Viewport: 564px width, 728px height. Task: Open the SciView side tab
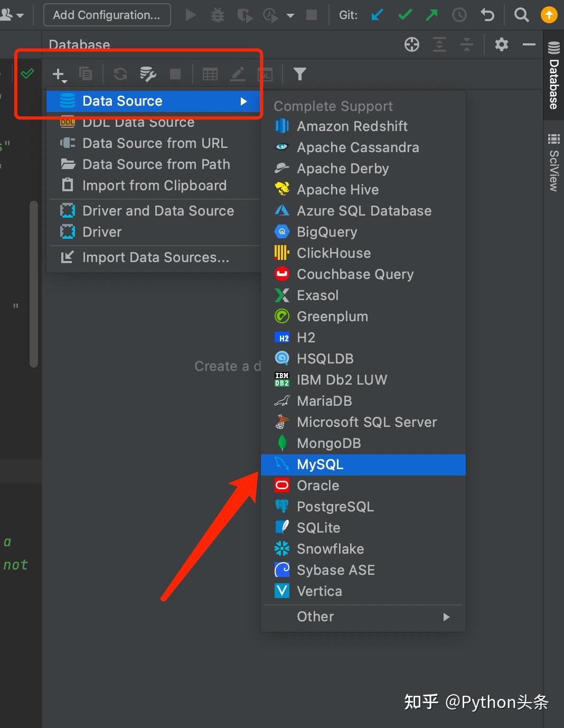553,163
